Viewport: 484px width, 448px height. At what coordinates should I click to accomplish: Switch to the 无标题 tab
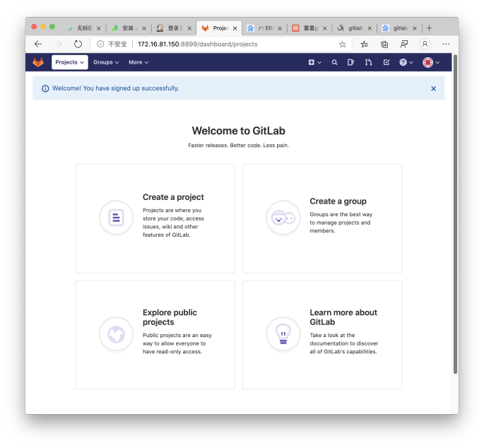(x=84, y=28)
